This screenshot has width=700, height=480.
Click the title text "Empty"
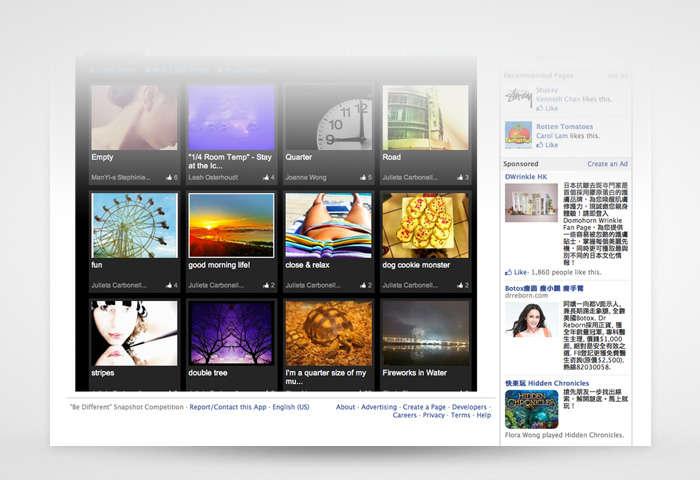[102, 157]
